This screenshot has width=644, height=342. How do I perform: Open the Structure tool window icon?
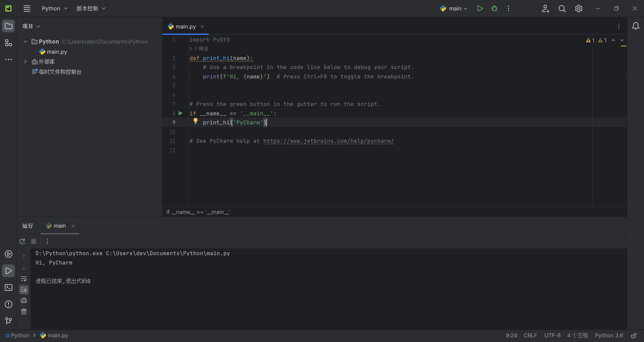[x=8, y=43]
